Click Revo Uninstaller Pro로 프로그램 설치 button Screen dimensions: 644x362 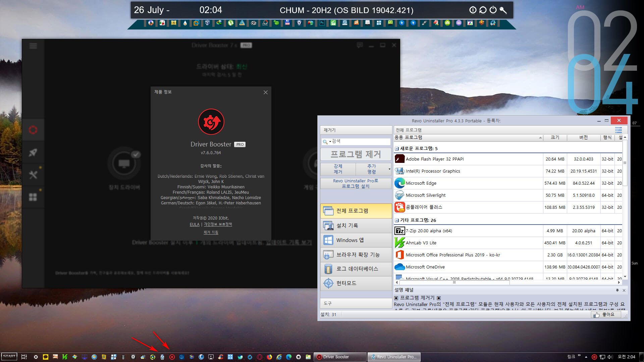(x=356, y=183)
